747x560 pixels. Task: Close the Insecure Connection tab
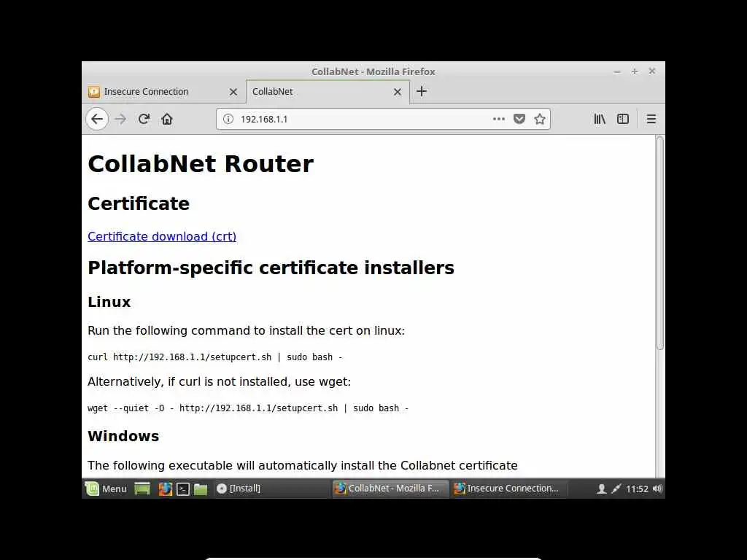click(233, 92)
